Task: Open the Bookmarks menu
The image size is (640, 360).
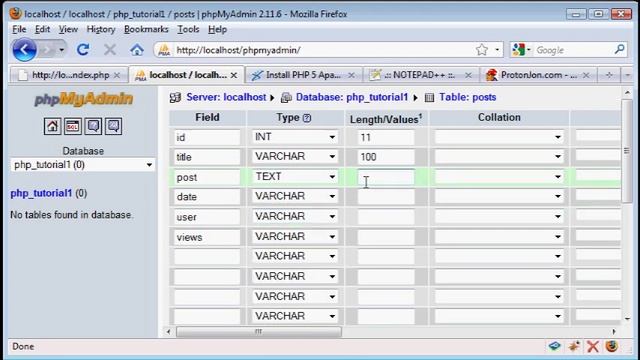Action: point(146,29)
